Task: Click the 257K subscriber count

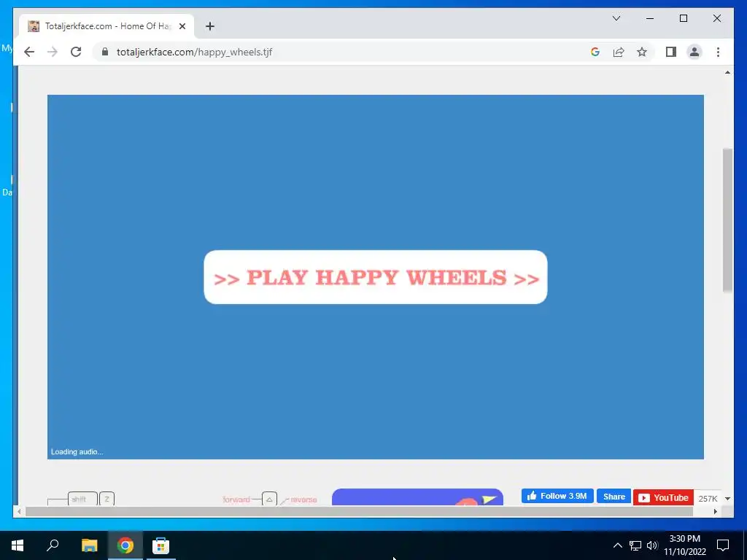Action: [x=708, y=498]
